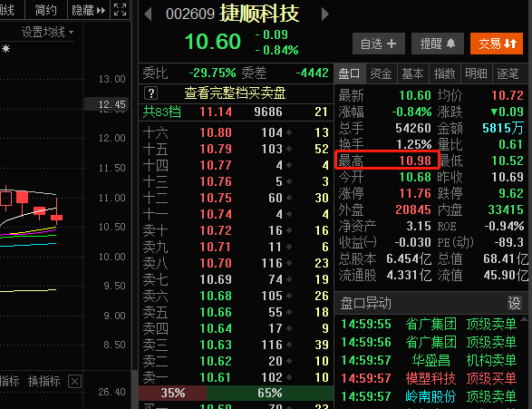Switch to 资金 tab
532x409 pixels.
tap(381, 73)
